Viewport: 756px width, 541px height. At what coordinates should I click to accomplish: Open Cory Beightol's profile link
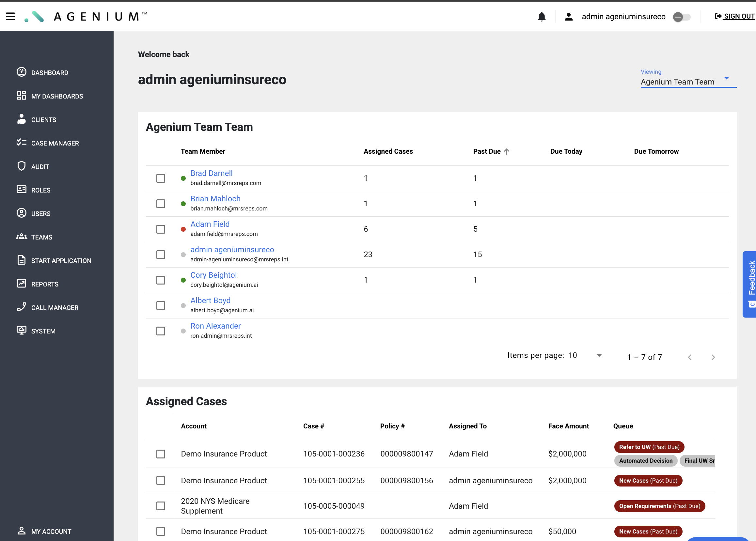pyautogui.click(x=213, y=275)
